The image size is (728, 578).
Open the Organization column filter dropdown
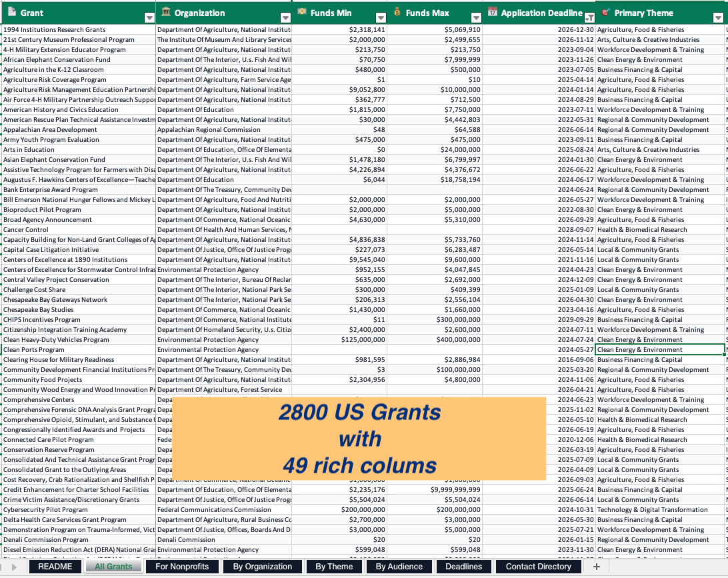click(x=285, y=17)
